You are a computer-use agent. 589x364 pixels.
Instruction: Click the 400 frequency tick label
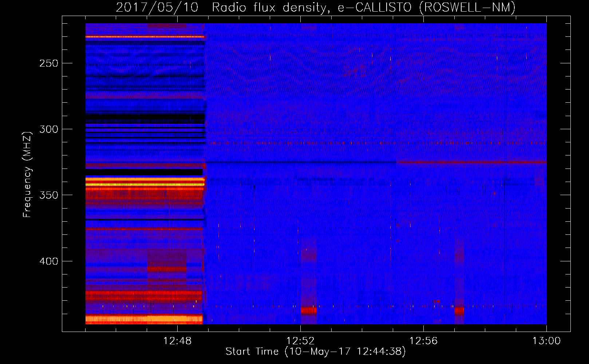49,261
